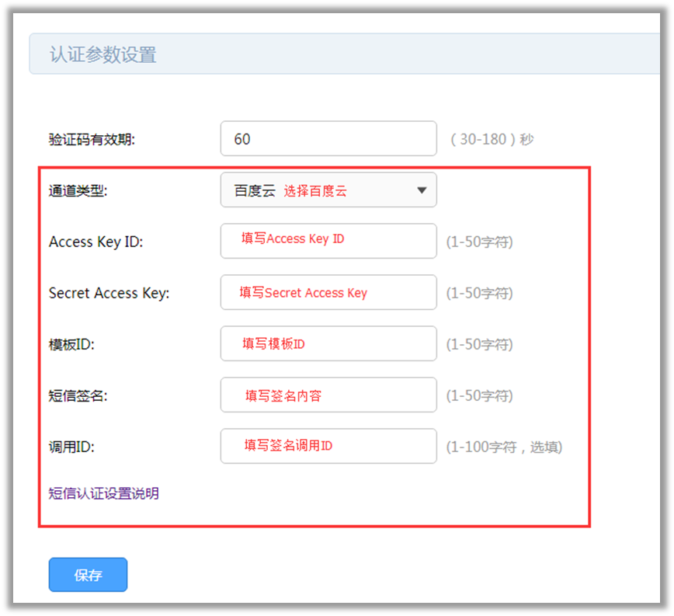Screen dimensions: 674x616
Task: Focus the 调用ID input box
Action: [x=328, y=446]
